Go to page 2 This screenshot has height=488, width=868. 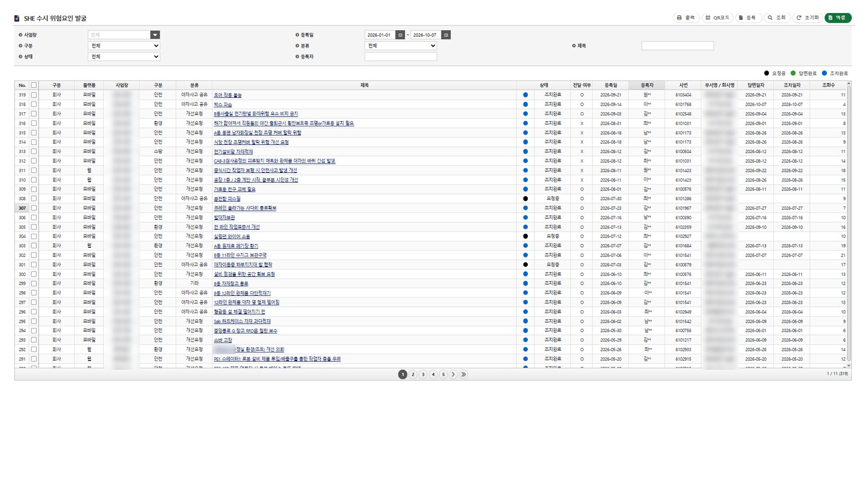coord(413,374)
